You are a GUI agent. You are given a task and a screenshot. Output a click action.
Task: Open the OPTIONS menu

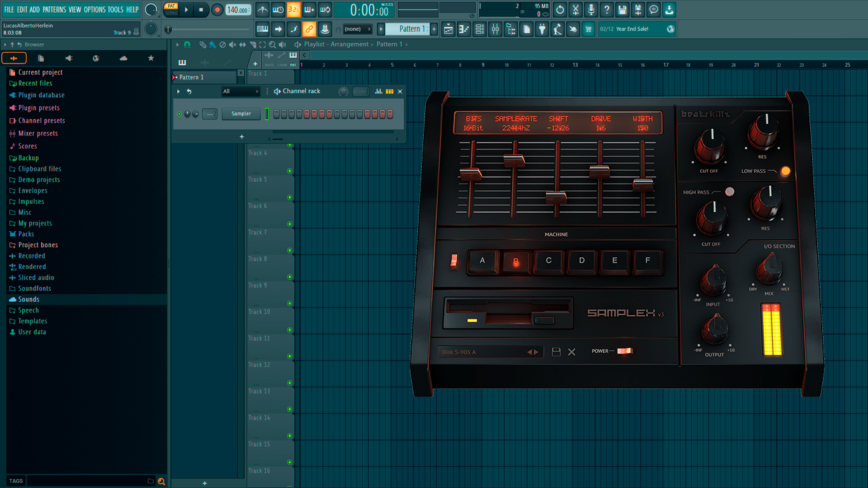coord(95,10)
